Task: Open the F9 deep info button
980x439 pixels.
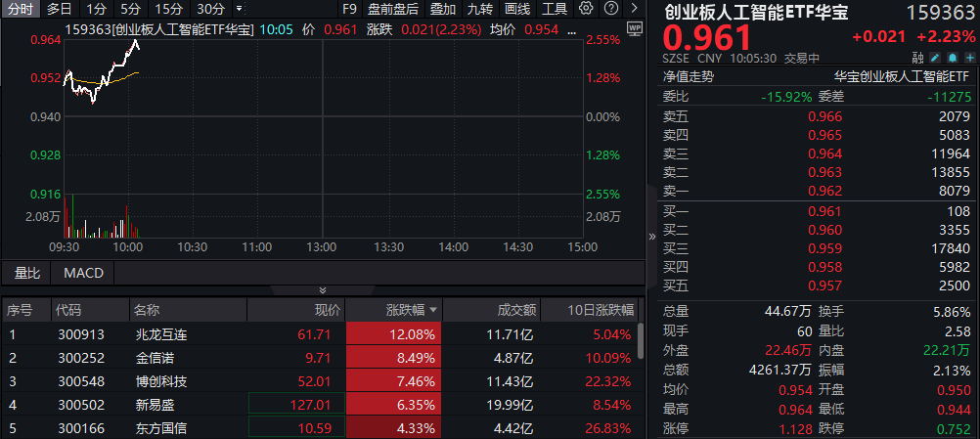Action: tap(350, 9)
